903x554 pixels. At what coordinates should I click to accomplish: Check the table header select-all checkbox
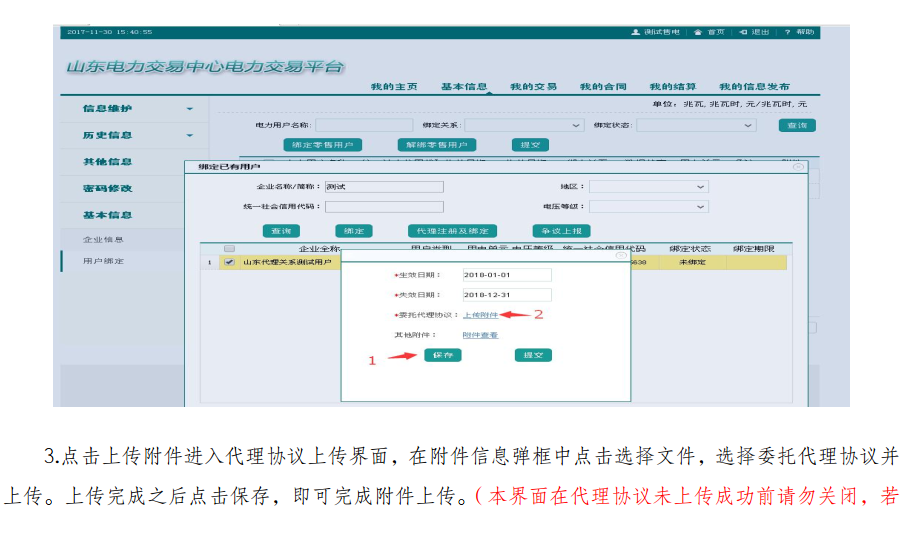tap(229, 248)
